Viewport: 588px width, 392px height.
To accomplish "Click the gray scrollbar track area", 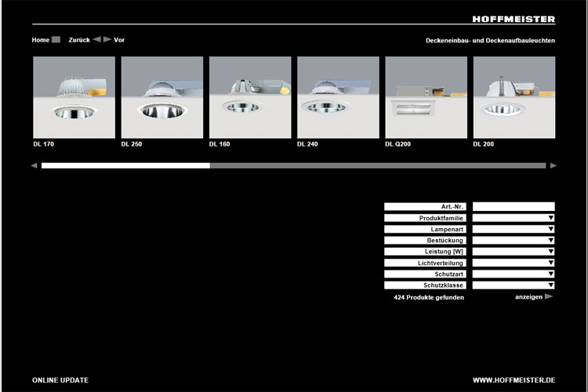I will tap(378, 165).
